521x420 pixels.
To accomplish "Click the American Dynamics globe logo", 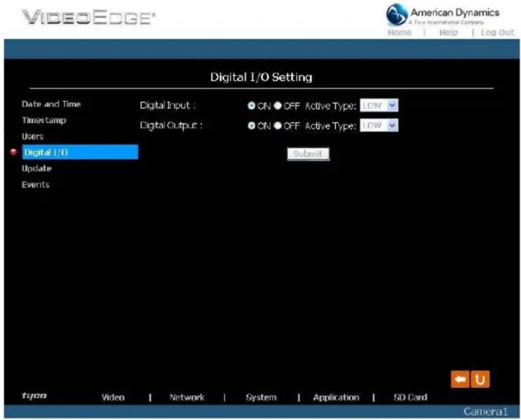I will click(x=397, y=14).
